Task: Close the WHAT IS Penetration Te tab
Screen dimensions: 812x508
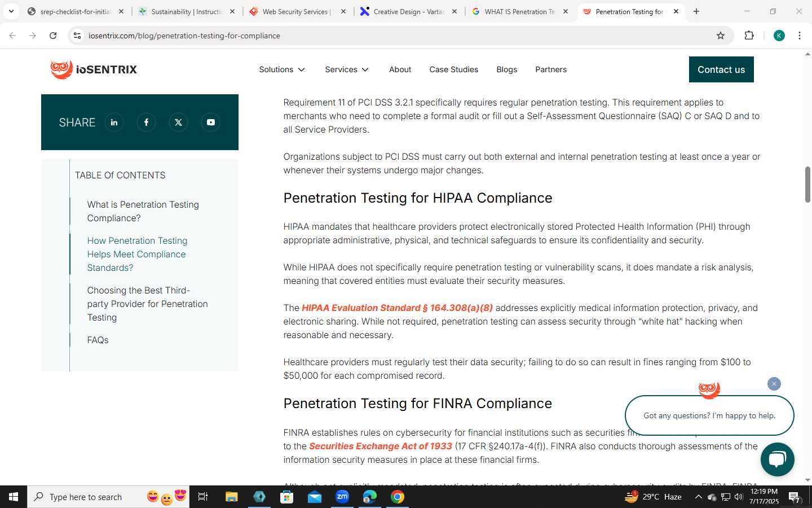Action: 565,11
